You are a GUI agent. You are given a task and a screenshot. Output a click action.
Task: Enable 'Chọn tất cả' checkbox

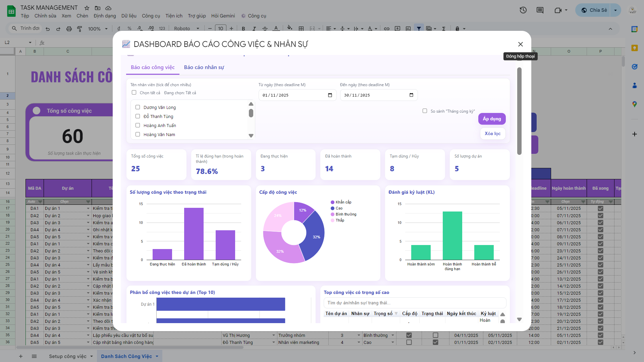click(x=134, y=93)
